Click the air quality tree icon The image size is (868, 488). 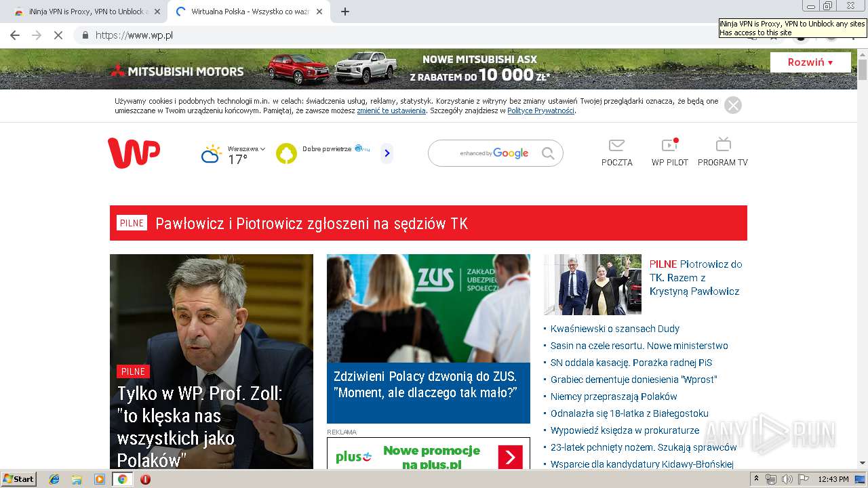(286, 153)
